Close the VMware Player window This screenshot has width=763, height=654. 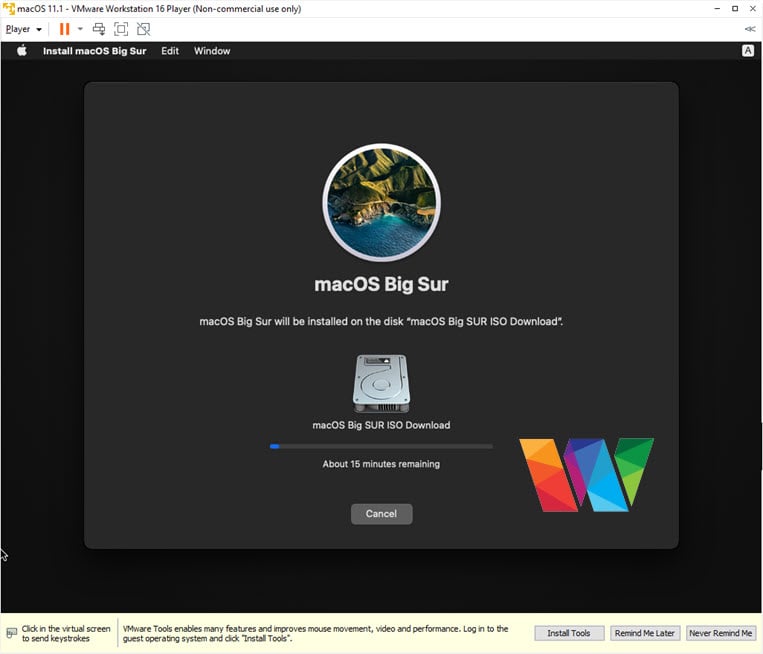point(752,9)
